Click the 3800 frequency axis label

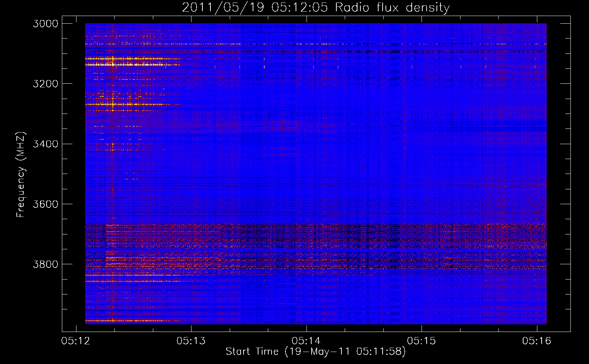click(x=46, y=264)
